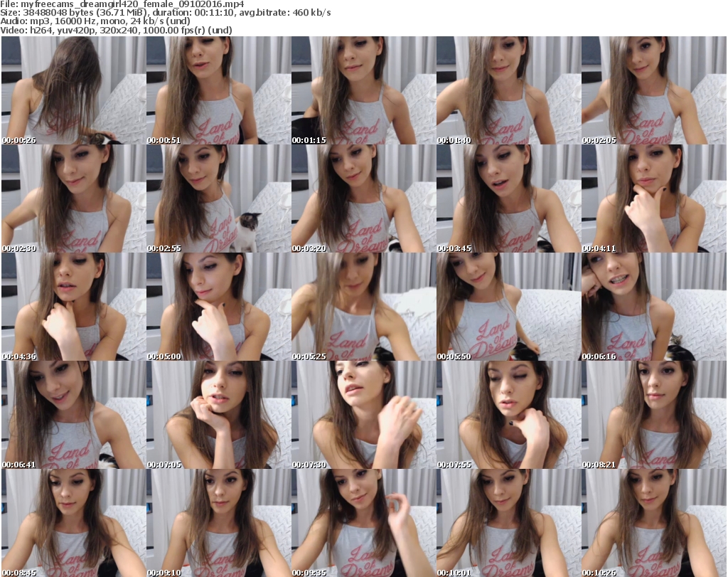The width and height of the screenshot is (728, 577).
Task: Select the frame labeled 00:04:11
Action: click(x=654, y=198)
